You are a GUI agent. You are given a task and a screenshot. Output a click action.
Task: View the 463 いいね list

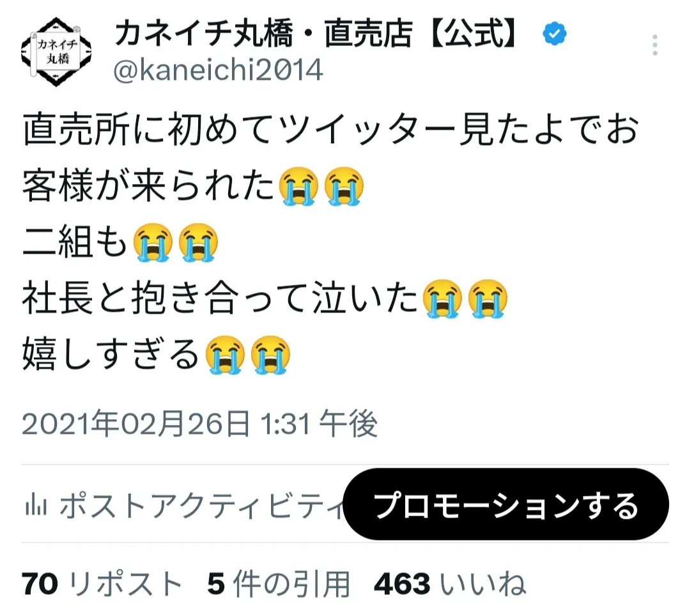pos(450,584)
